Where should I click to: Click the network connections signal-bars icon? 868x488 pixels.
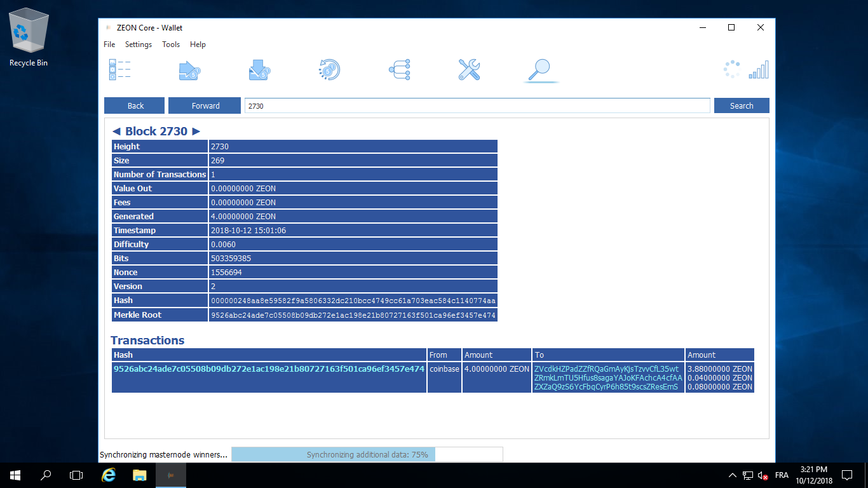click(759, 69)
